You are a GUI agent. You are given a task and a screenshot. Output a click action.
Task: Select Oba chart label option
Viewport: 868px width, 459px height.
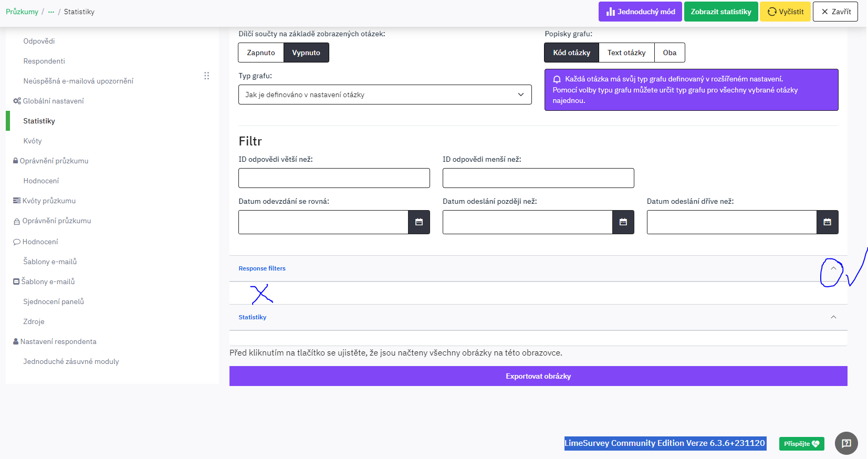pos(670,53)
